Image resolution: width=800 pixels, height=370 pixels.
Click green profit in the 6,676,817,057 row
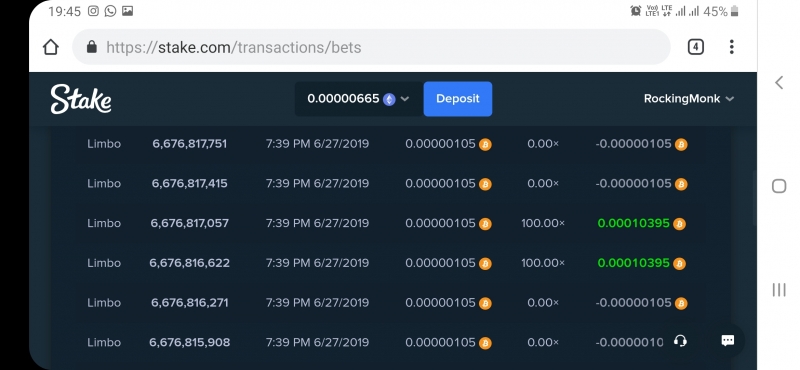point(633,224)
